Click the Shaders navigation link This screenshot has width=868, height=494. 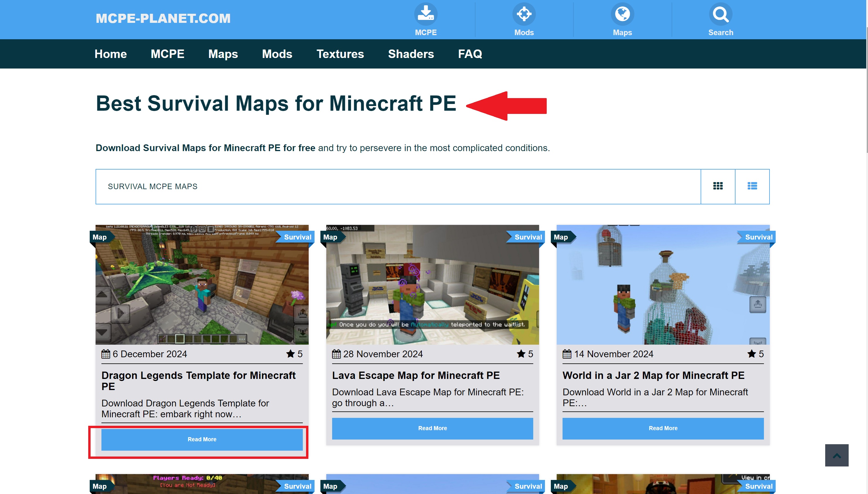coord(411,54)
